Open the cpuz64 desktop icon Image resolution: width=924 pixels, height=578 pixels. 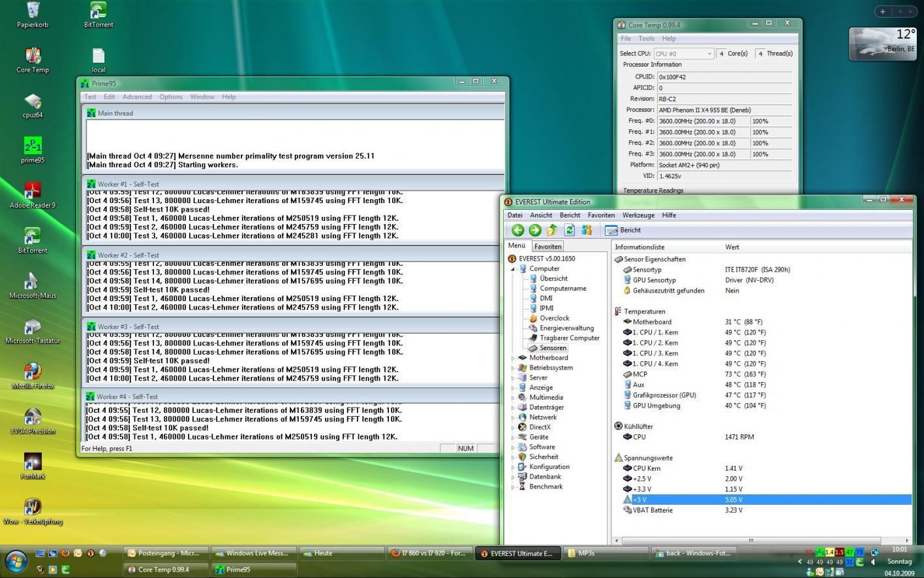coord(33,105)
